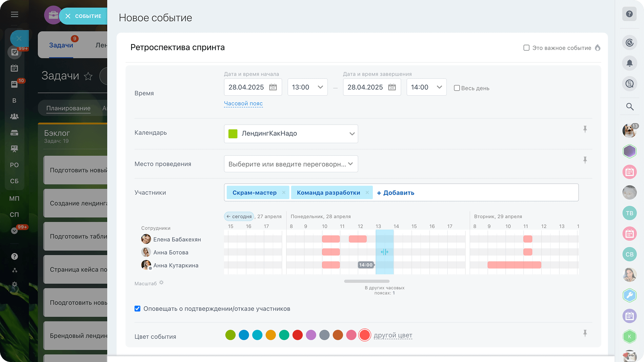Image resolution: width=644 pixels, height=362 pixels.
Task: Enable the all-day checkbox
Action: tap(457, 88)
